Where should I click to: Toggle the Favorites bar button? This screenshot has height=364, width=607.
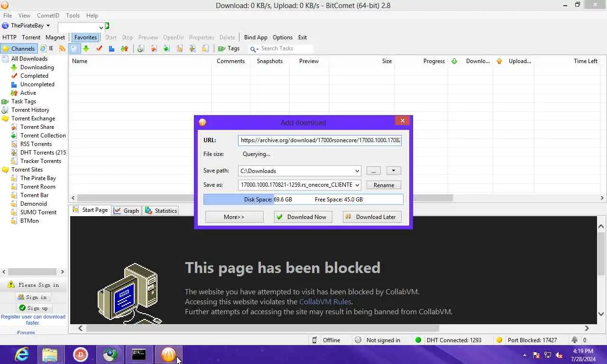[x=85, y=37]
